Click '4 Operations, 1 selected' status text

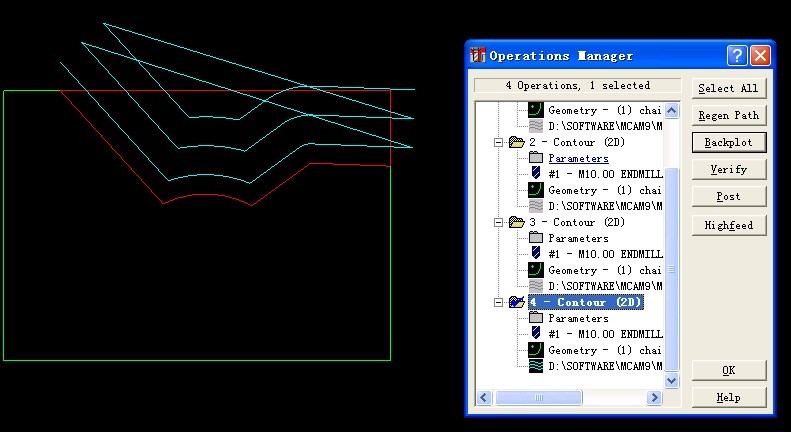click(x=578, y=85)
